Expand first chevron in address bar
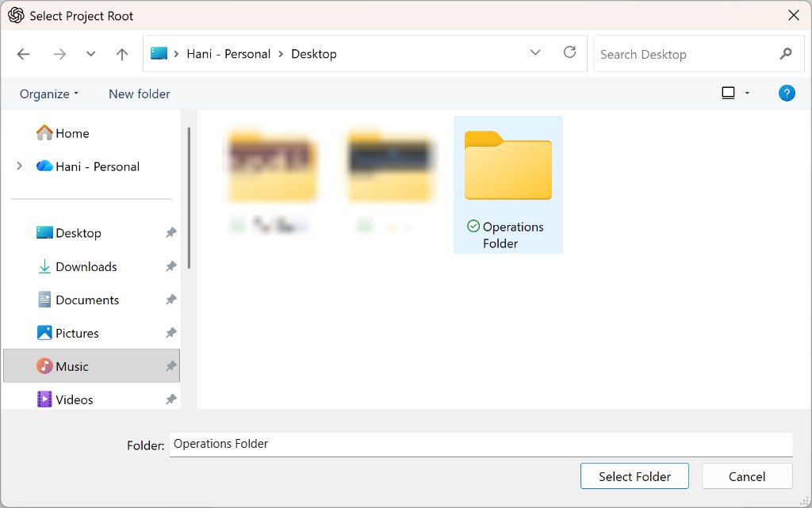The image size is (812, 508). click(176, 54)
